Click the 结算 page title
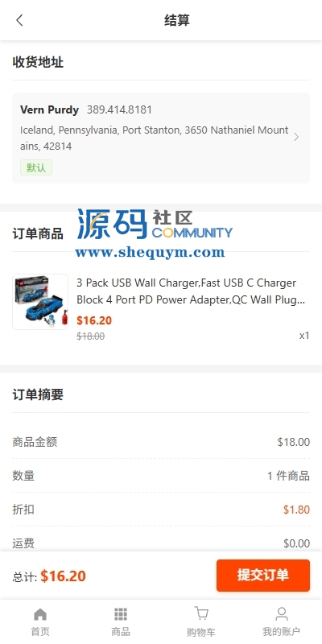Image resolution: width=322 pixels, height=644 pixels. pos(177,20)
